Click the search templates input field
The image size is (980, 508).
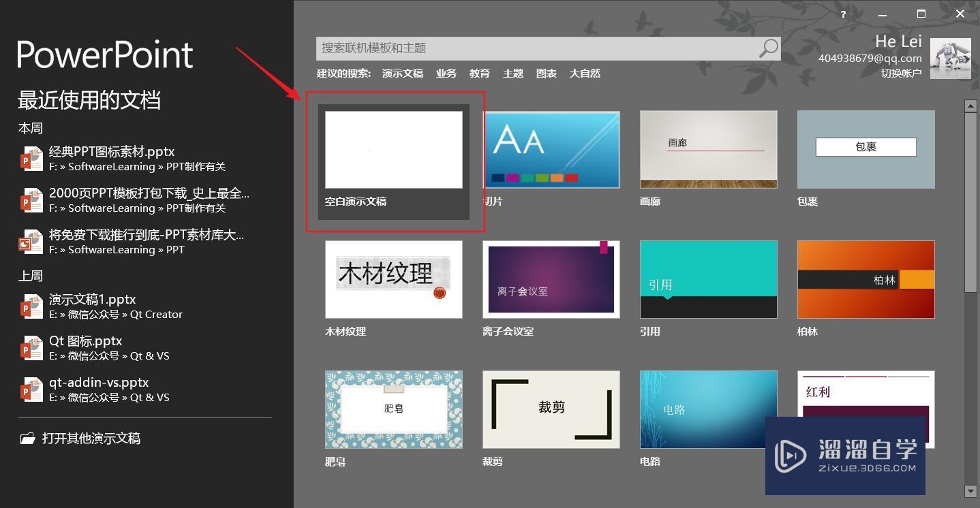[532, 48]
